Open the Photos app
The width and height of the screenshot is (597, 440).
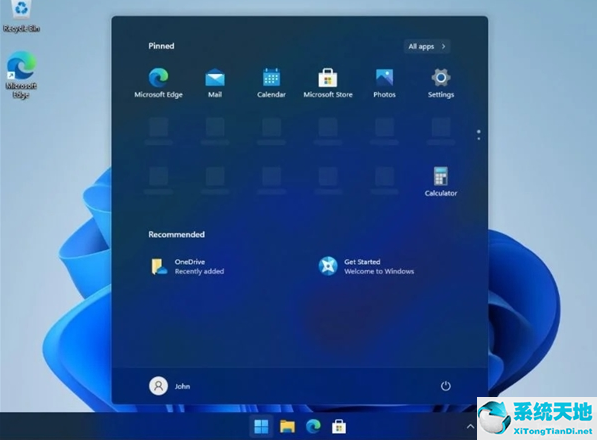[x=384, y=83]
